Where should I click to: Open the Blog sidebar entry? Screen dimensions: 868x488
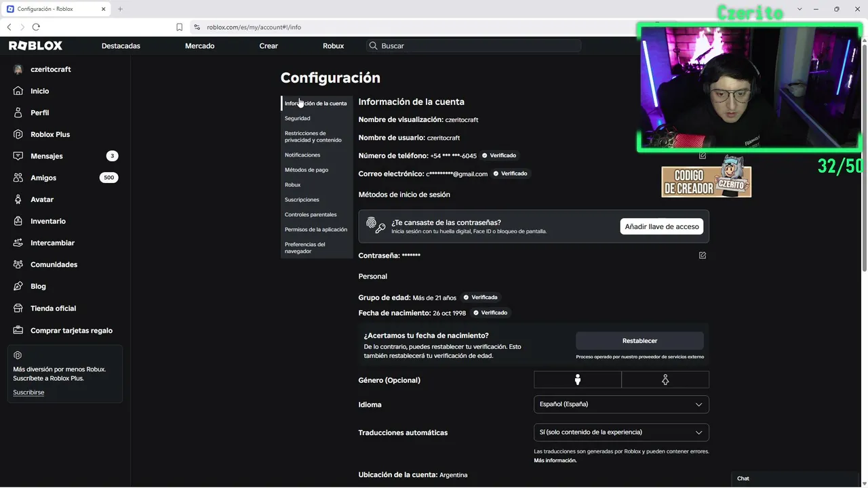38,286
